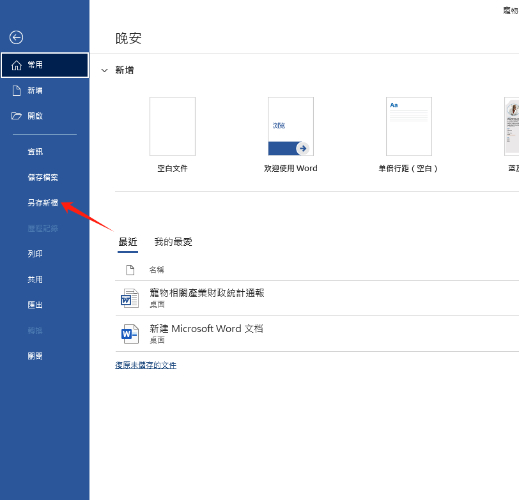519x500 pixels.
Task: Click the 單倍行距（空白）label
Action: (408, 169)
